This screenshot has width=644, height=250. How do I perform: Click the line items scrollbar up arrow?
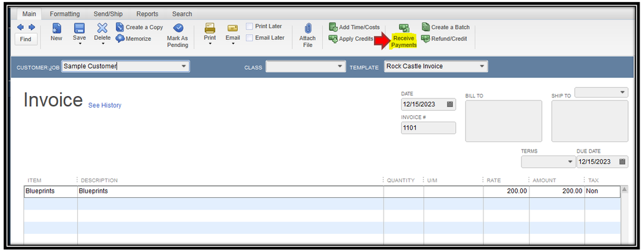pyautogui.click(x=625, y=189)
